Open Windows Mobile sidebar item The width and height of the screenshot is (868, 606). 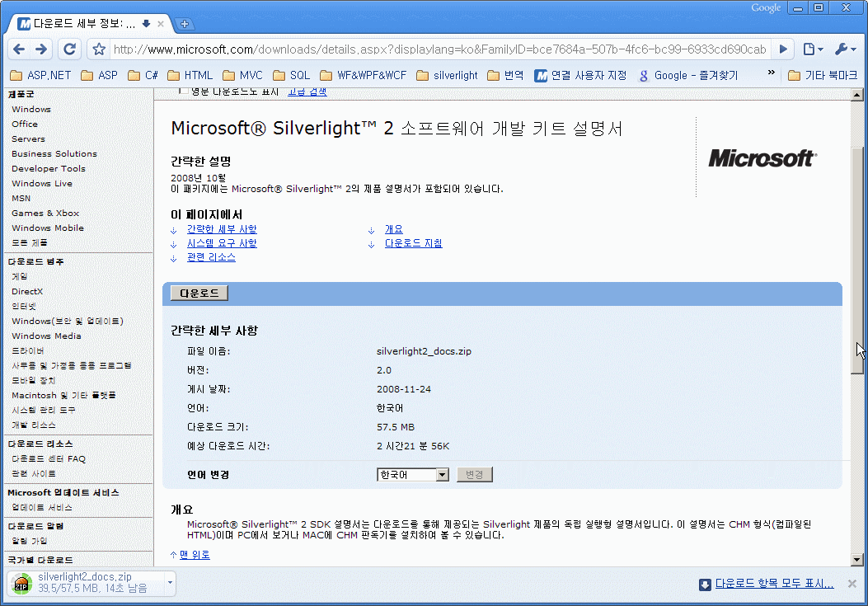click(48, 228)
